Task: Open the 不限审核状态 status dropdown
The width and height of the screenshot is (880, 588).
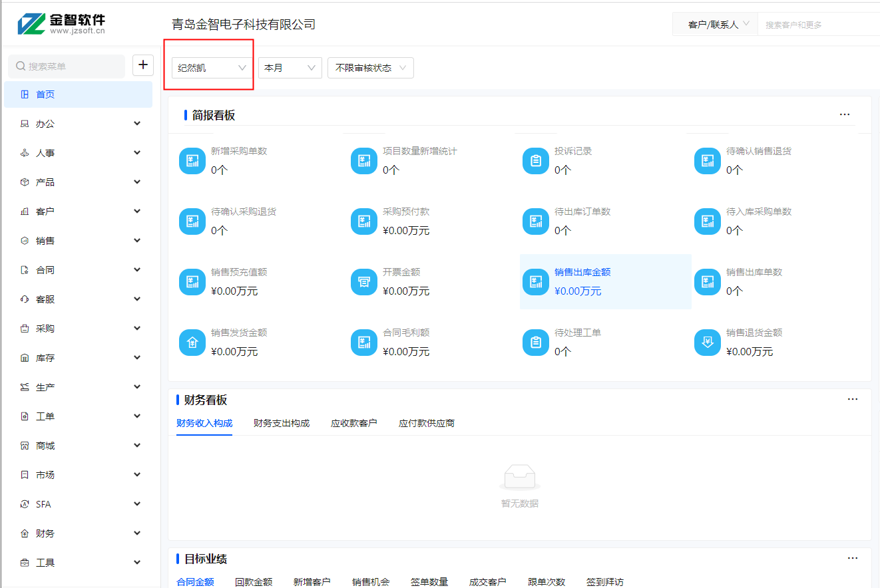Action: coord(370,68)
